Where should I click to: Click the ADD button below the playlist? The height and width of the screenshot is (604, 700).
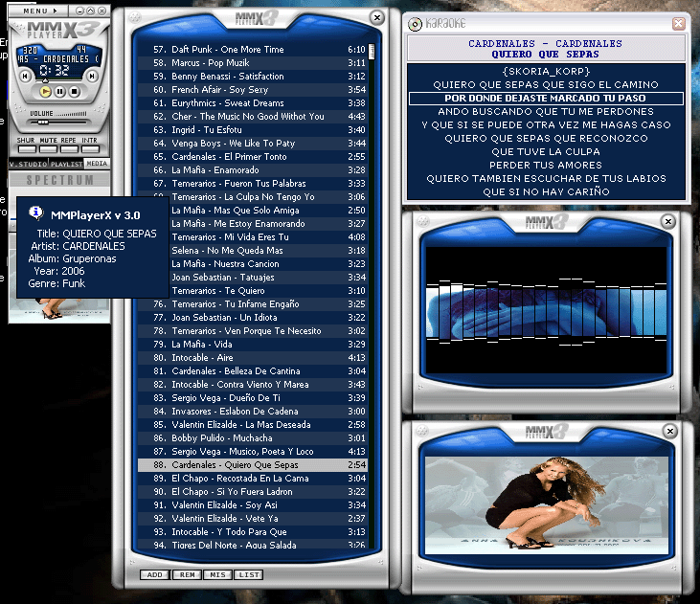(x=153, y=574)
